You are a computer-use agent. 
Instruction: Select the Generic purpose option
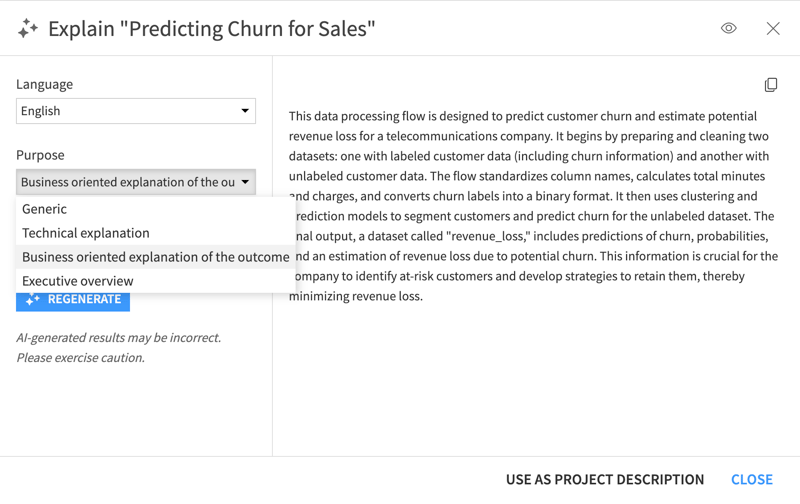(45, 209)
